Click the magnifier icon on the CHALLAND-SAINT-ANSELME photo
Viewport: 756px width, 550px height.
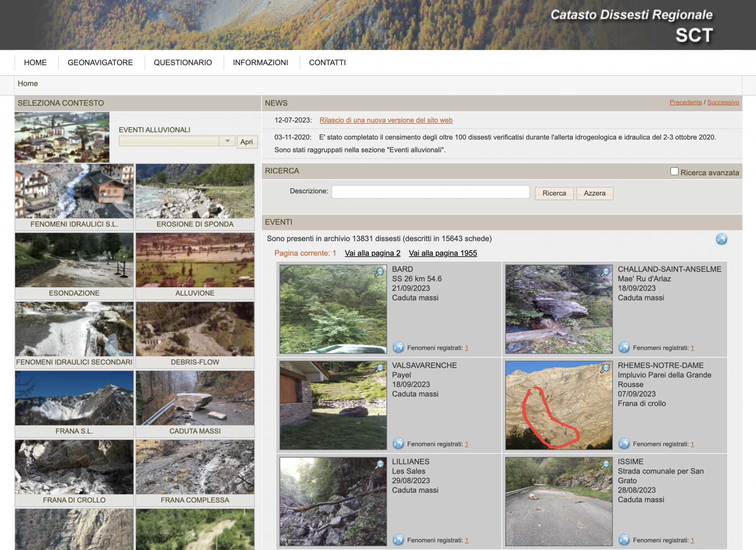(x=605, y=272)
